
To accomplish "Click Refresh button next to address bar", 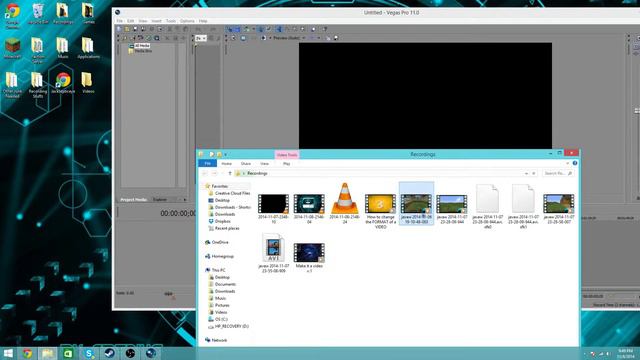I will (x=534, y=173).
